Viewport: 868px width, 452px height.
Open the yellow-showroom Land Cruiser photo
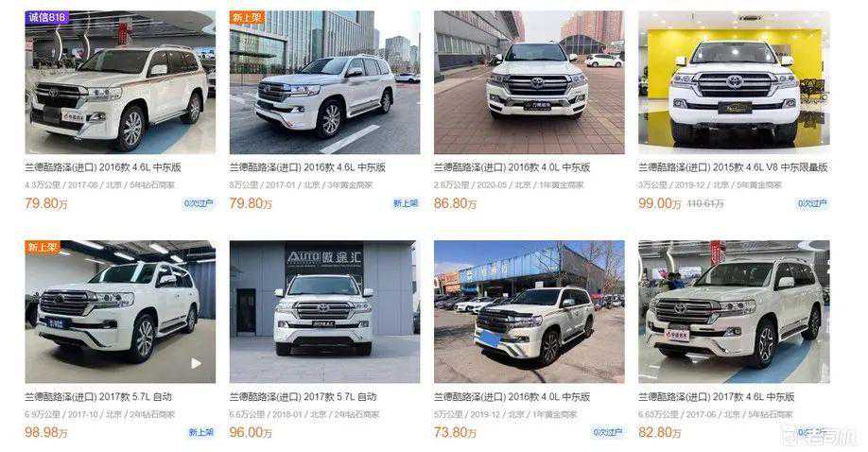[x=734, y=82]
